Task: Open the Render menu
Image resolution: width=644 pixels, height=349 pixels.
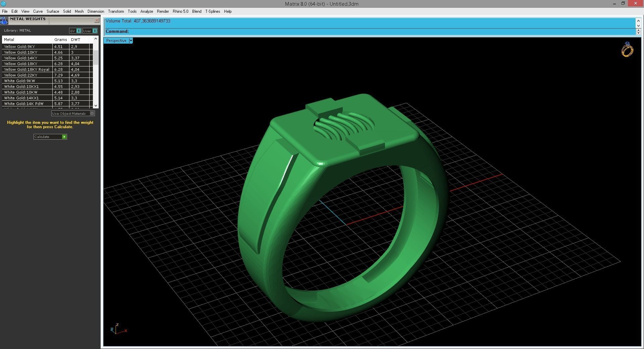Action: click(163, 11)
